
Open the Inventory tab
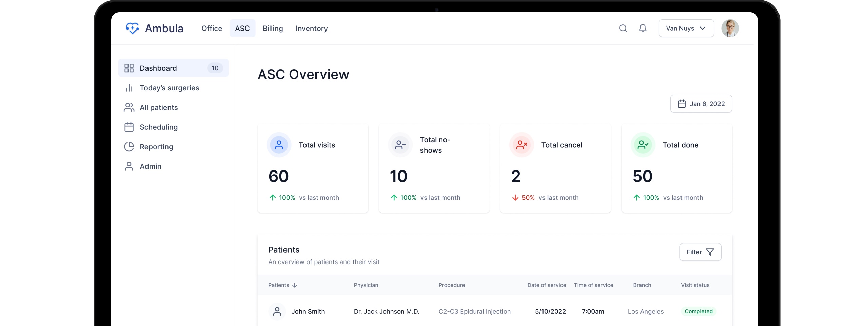(311, 28)
